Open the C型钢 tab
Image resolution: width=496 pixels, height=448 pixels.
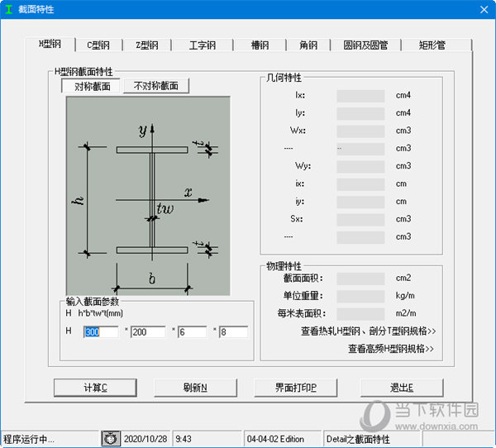pos(98,45)
